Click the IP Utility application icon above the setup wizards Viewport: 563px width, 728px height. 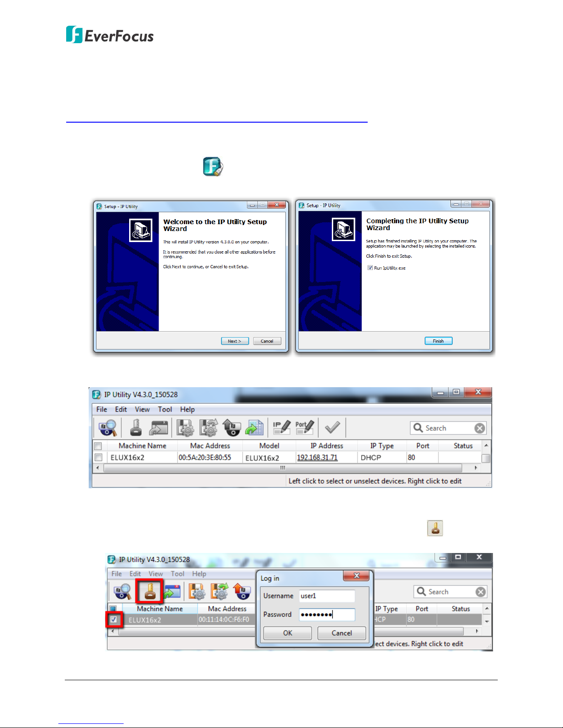[213, 166]
